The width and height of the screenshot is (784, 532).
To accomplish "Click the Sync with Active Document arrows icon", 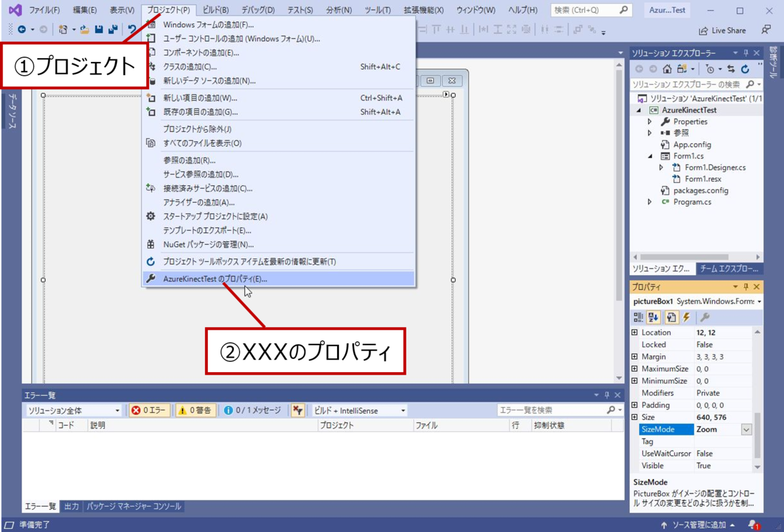I will point(730,69).
